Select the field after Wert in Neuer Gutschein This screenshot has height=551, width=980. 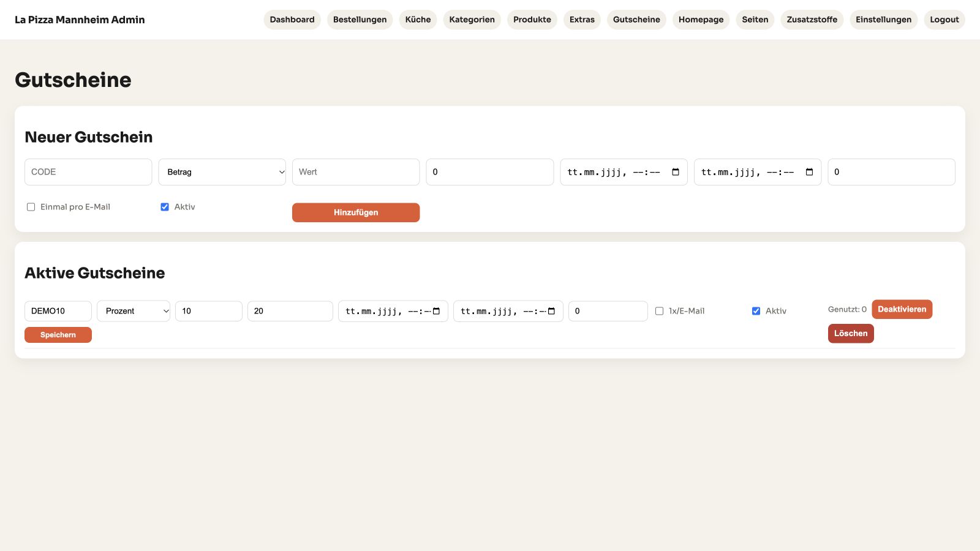[x=490, y=172]
